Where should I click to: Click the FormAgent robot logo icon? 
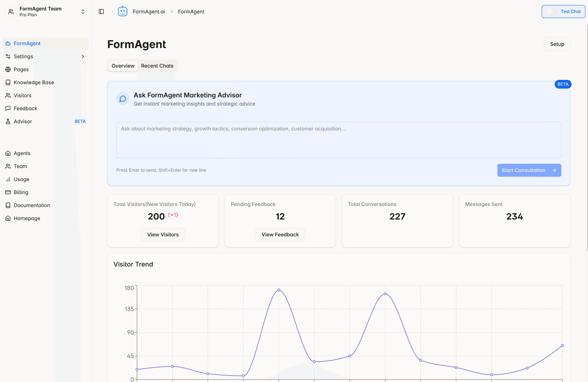tap(123, 12)
